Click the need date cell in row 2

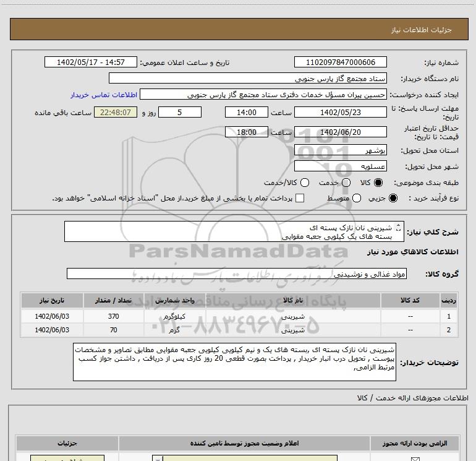click(x=52, y=330)
